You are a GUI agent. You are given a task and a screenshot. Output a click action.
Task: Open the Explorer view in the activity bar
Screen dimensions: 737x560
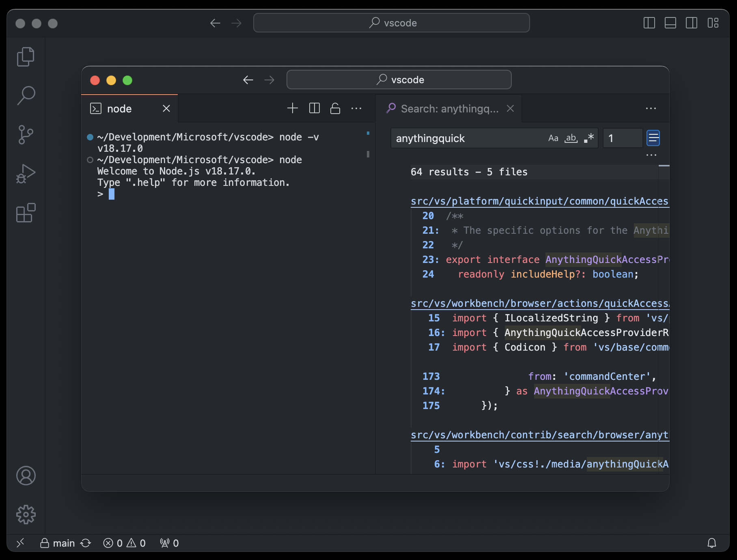(x=26, y=56)
